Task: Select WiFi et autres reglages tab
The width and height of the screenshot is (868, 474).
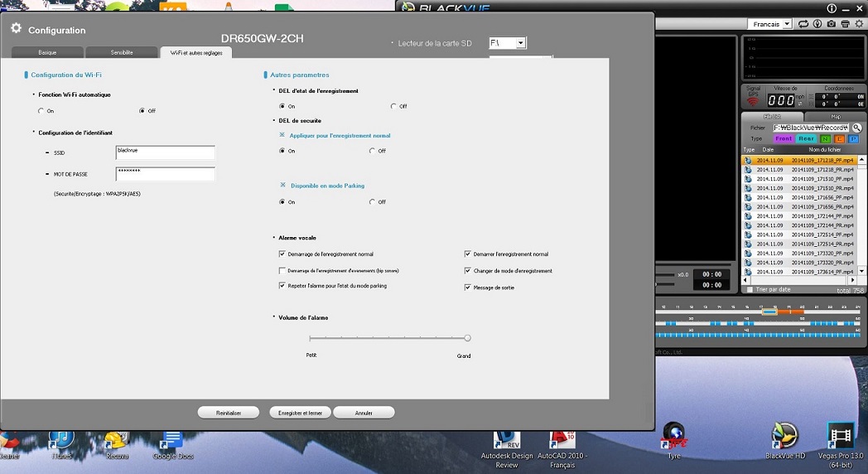Action: [196, 52]
